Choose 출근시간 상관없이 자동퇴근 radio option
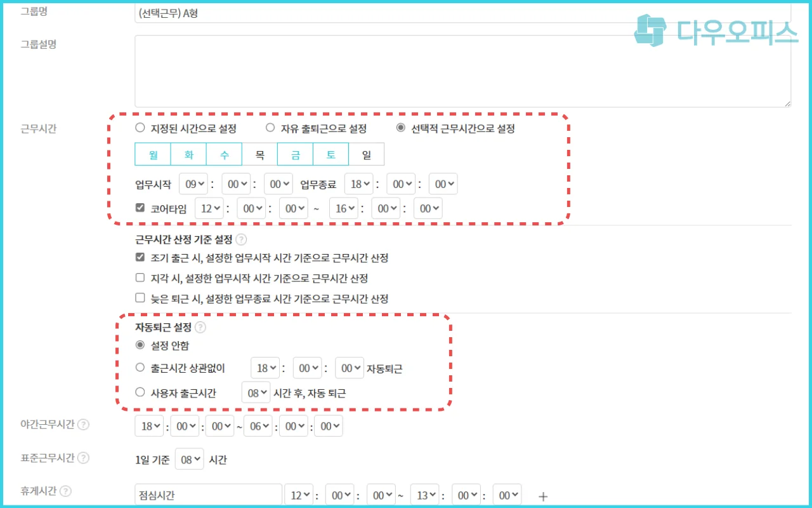Viewport: 812px width, 508px height. [140, 367]
